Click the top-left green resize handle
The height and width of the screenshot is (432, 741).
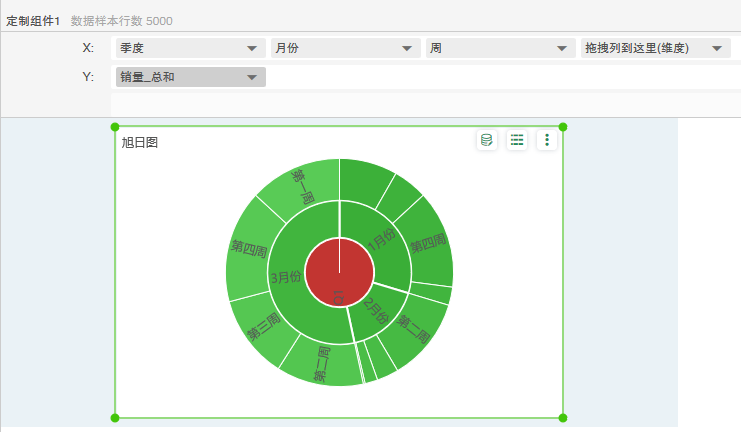click(x=115, y=127)
